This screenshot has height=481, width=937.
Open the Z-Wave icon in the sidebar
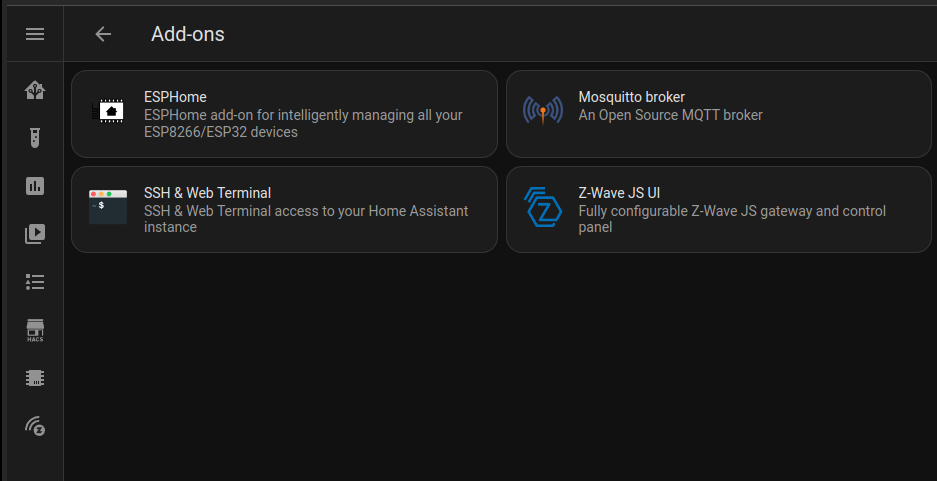(35, 426)
